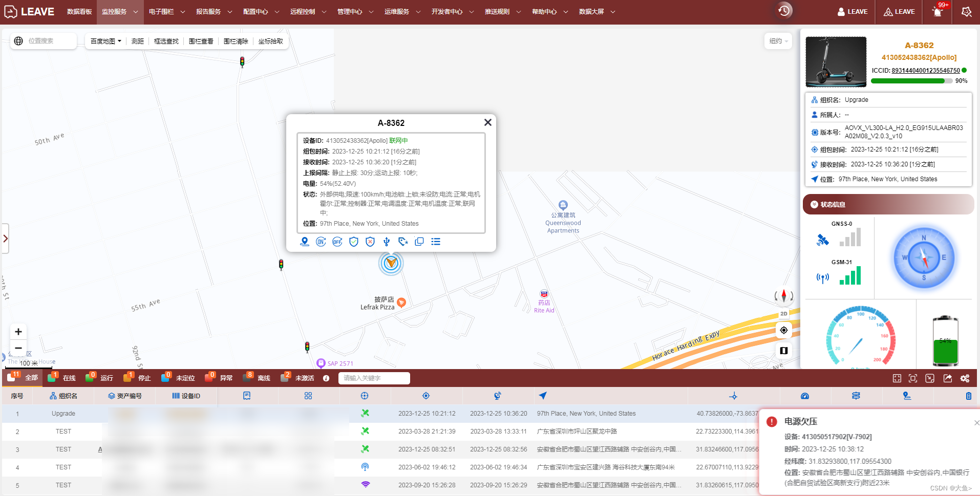The width and height of the screenshot is (980, 496).
Task: Close the A-8362 device popup
Action: [x=487, y=122]
